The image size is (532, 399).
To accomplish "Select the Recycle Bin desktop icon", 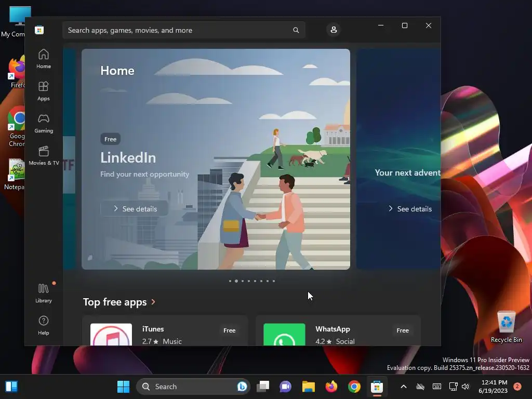I will (506, 327).
